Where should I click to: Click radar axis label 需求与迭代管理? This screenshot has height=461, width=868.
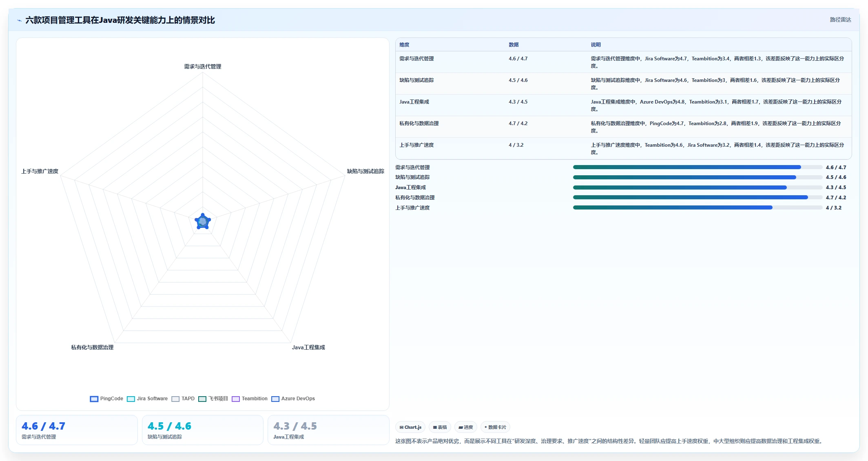tap(203, 66)
